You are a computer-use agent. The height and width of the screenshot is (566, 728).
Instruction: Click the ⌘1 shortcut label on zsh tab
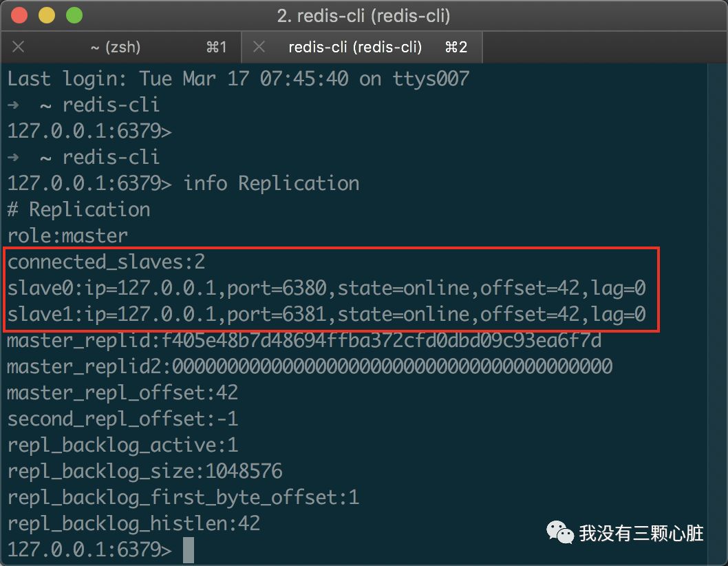[216, 47]
